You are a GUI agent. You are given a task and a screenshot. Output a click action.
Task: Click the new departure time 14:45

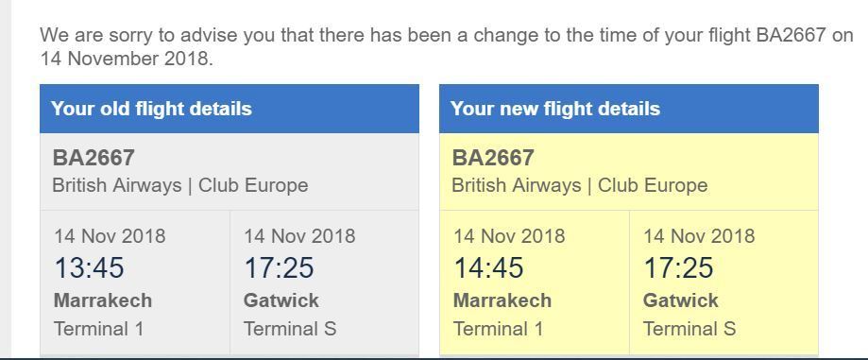[489, 268]
